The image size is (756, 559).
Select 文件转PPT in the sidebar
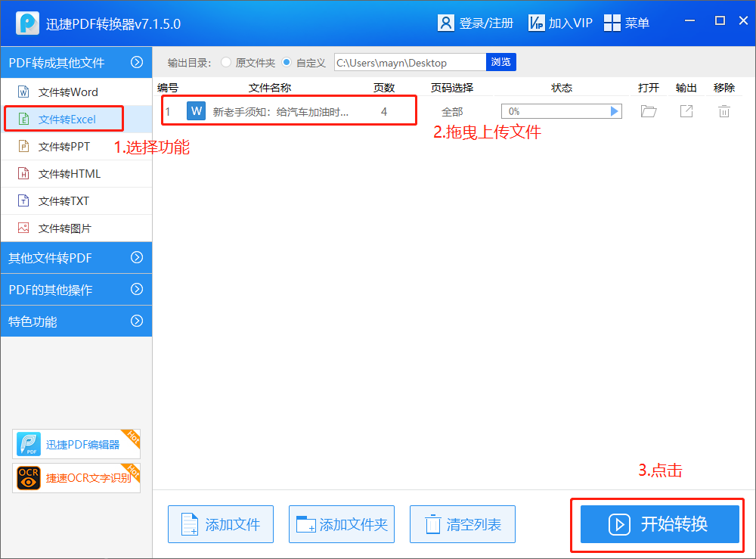76,146
